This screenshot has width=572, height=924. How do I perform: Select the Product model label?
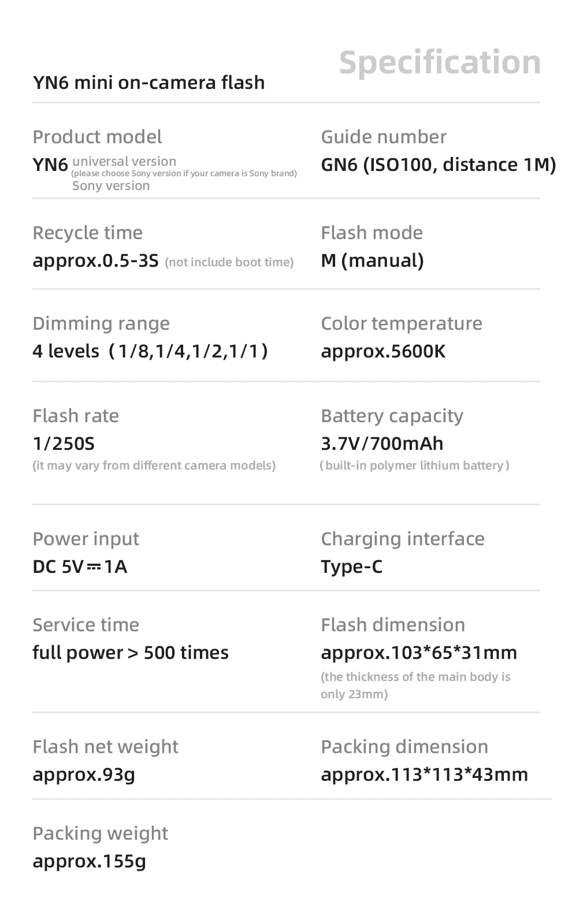coord(97,137)
